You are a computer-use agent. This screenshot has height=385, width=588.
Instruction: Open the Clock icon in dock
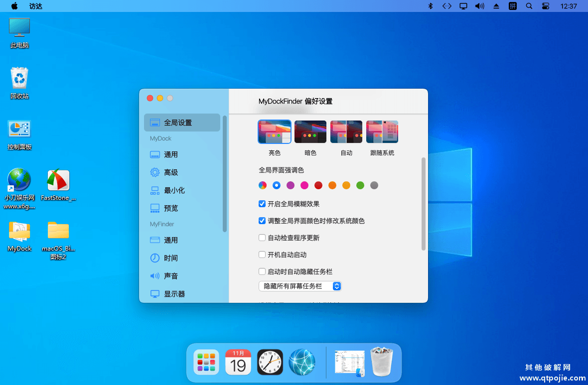(x=270, y=362)
